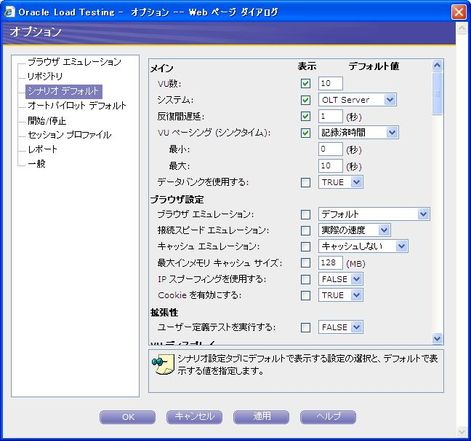Click the VU数 value field
This screenshot has width=471, height=441.
330,83
